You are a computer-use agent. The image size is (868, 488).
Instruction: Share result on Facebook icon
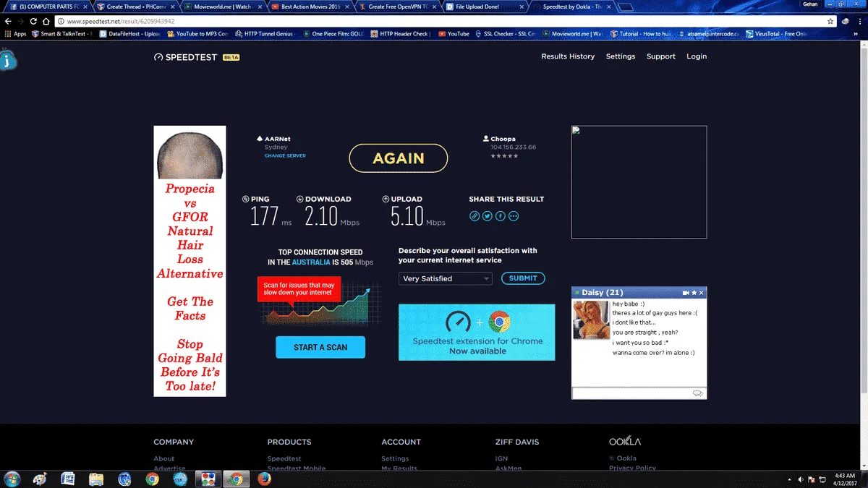click(x=501, y=215)
